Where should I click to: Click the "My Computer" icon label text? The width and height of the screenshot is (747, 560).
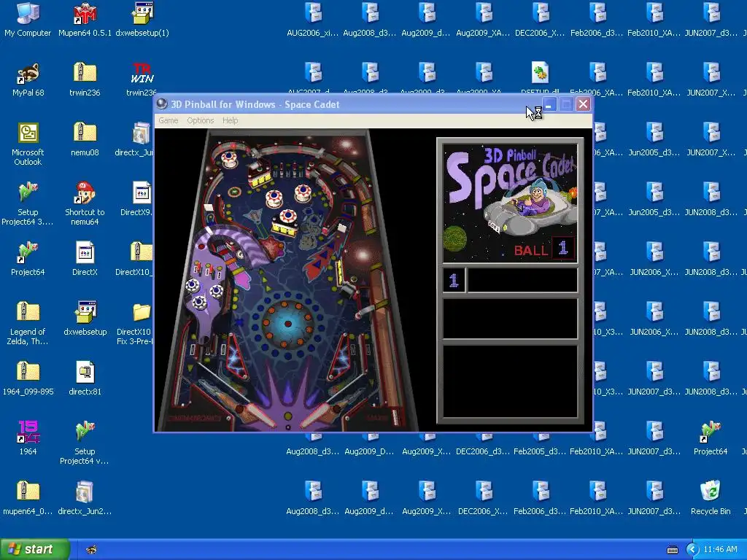pyautogui.click(x=28, y=33)
